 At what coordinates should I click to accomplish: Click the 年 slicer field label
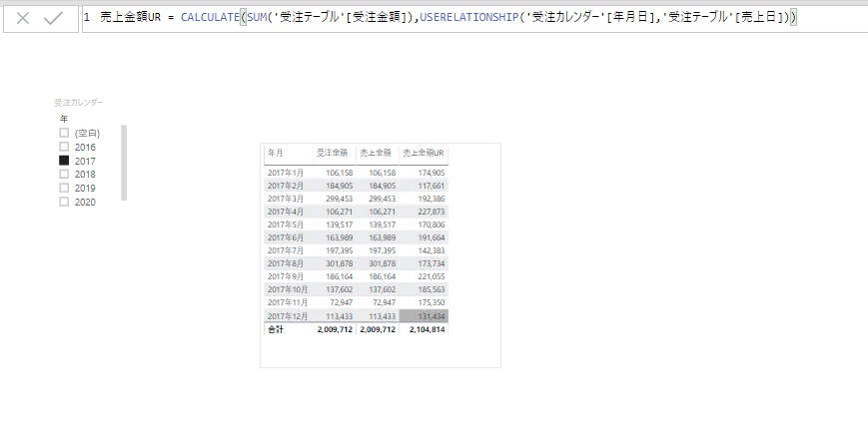click(64, 119)
